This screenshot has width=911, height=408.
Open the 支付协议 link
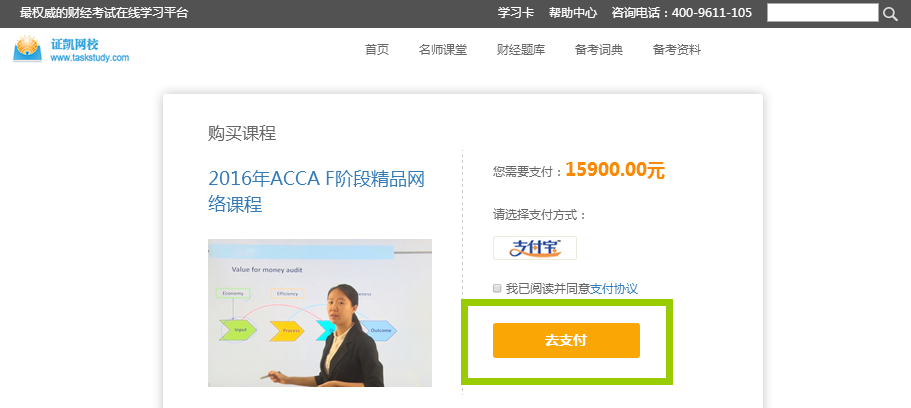click(614, 288)
